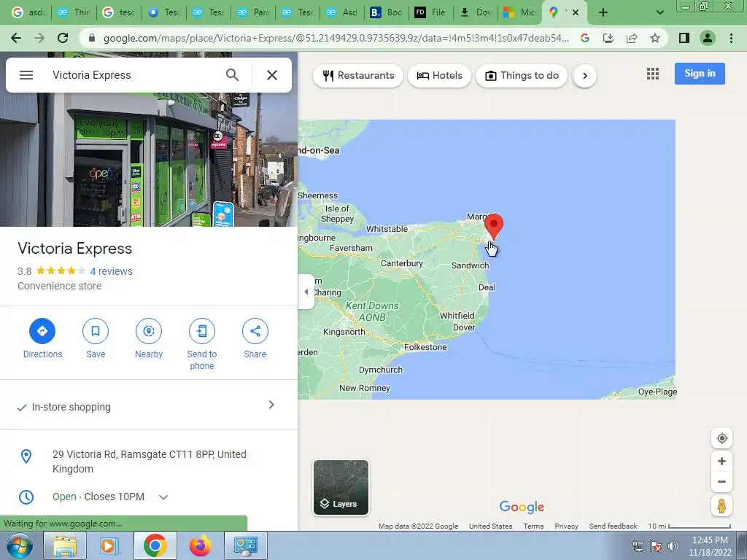Open Windows Explorer from the taskbar

tap(65, 545)
